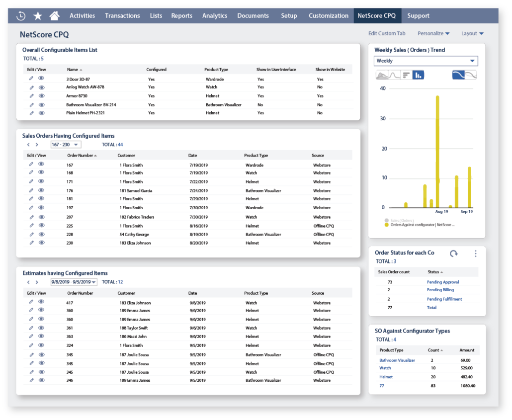Open the Pending Approval status link

coord(442,282)
